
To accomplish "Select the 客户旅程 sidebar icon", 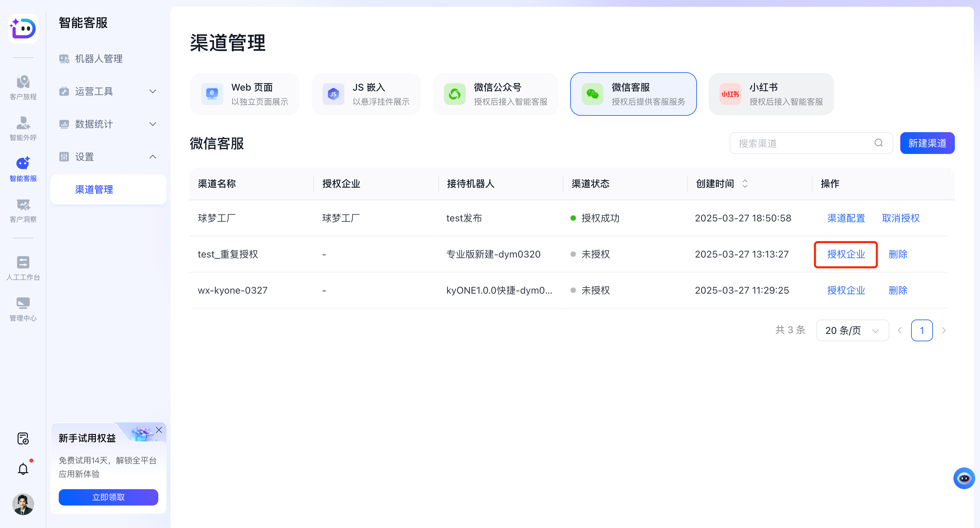I will [23, 88].
